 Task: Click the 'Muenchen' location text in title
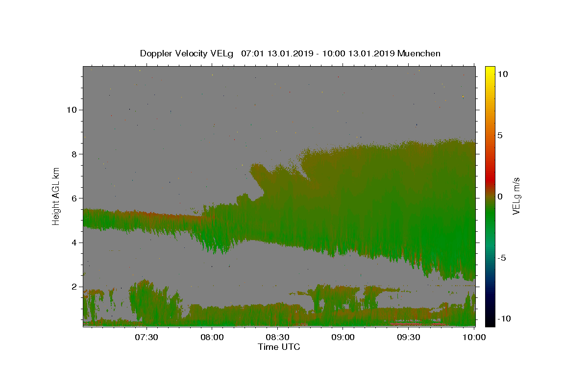419,53
